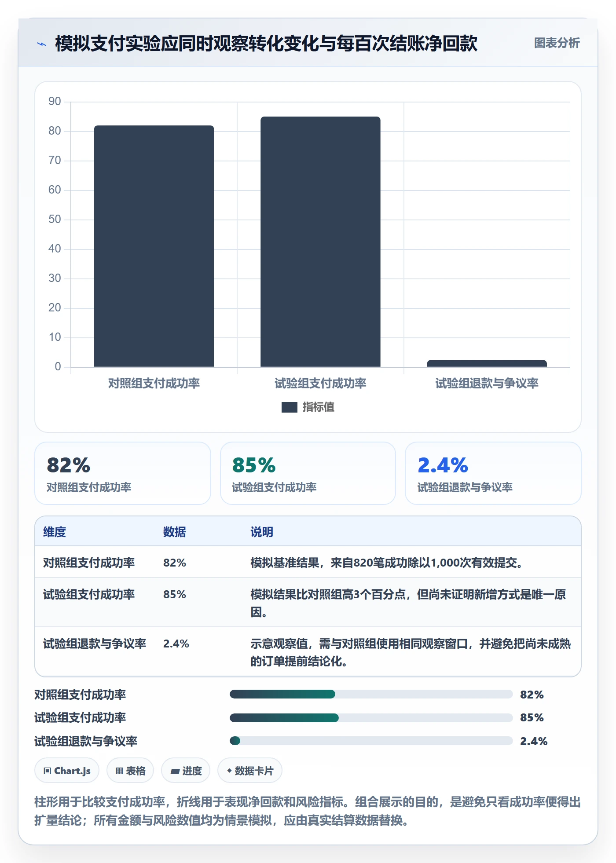Click the 试验组退款与争议率 progress bar

[371, 741]
